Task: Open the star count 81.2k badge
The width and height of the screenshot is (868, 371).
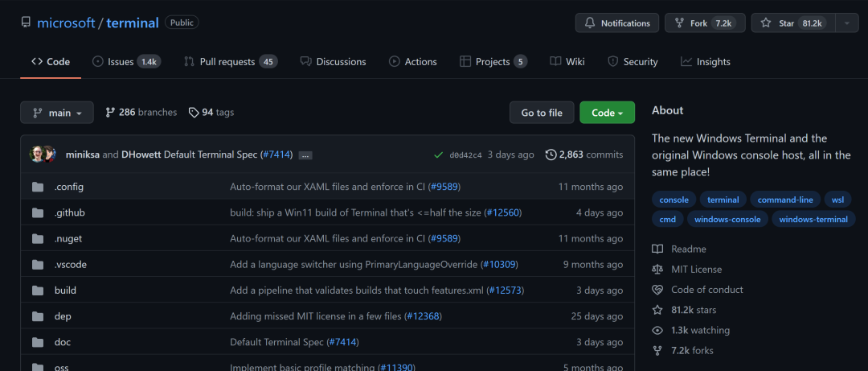Action: 812,23
